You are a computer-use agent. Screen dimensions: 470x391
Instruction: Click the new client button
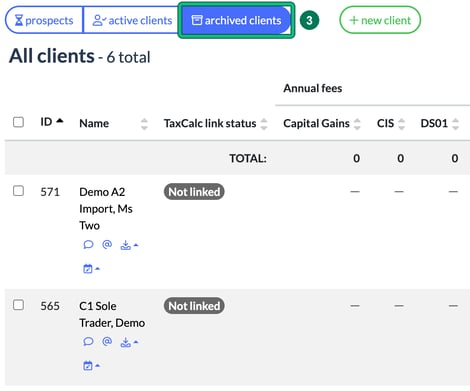tap(380, 20)
